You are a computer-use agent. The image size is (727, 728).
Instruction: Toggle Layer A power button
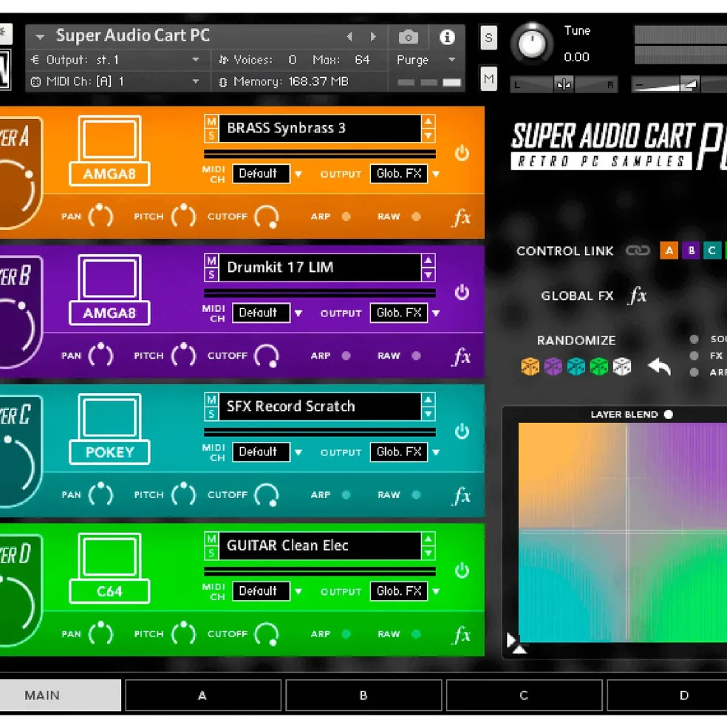[462, 153]
